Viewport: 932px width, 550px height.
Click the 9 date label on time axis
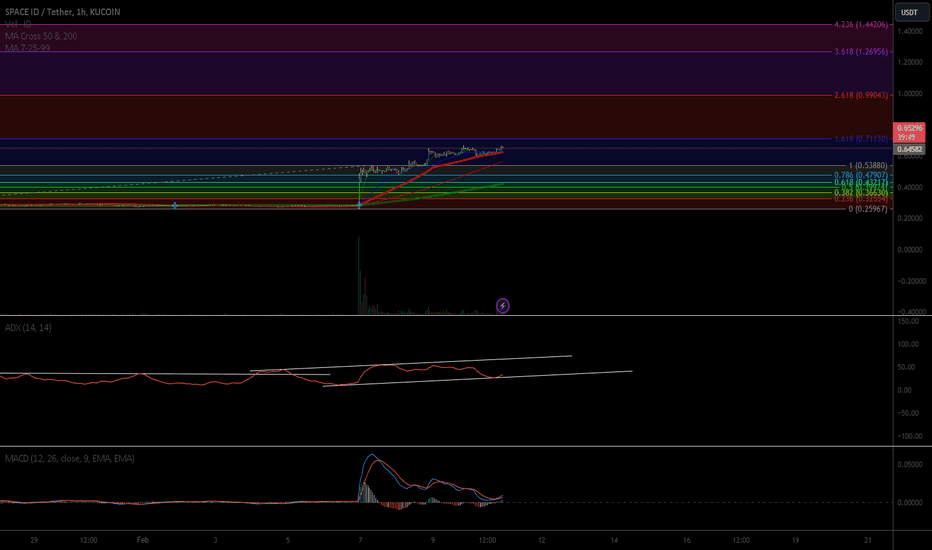tap(433, 540)
